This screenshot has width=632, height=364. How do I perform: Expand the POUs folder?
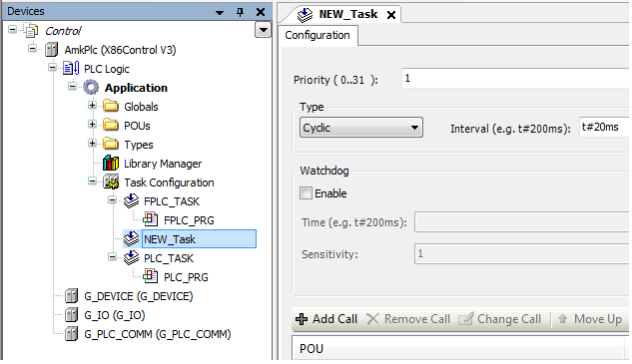click(x=92, y=125)
